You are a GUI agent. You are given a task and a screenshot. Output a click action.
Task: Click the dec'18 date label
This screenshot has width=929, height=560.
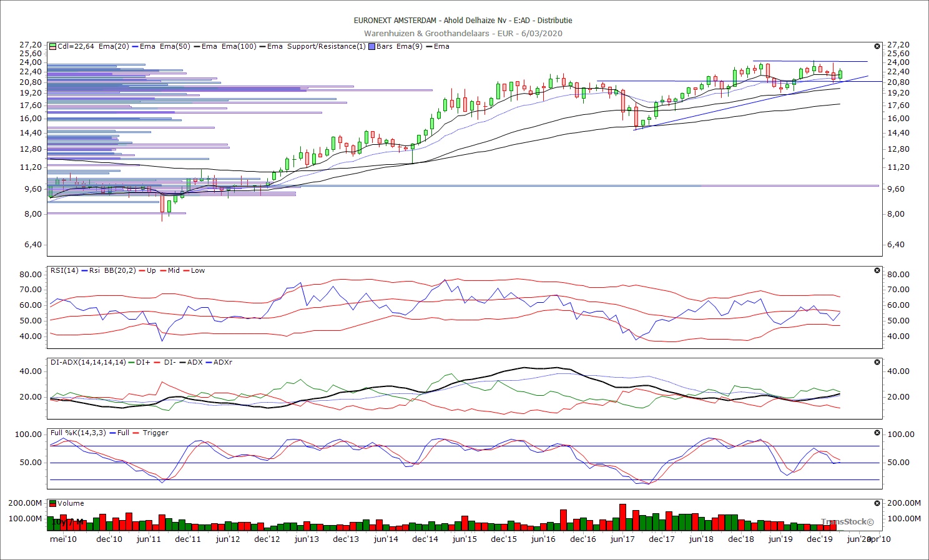click(x=741, y=539)
